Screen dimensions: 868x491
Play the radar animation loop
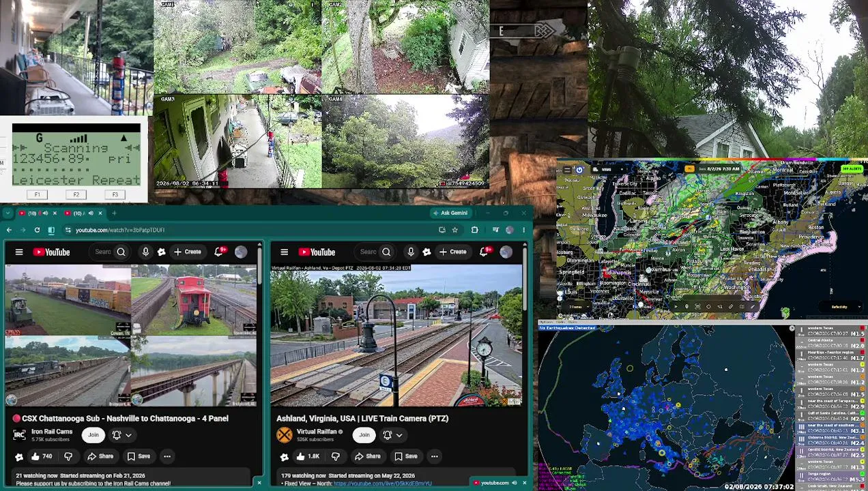tap(677, 307)
